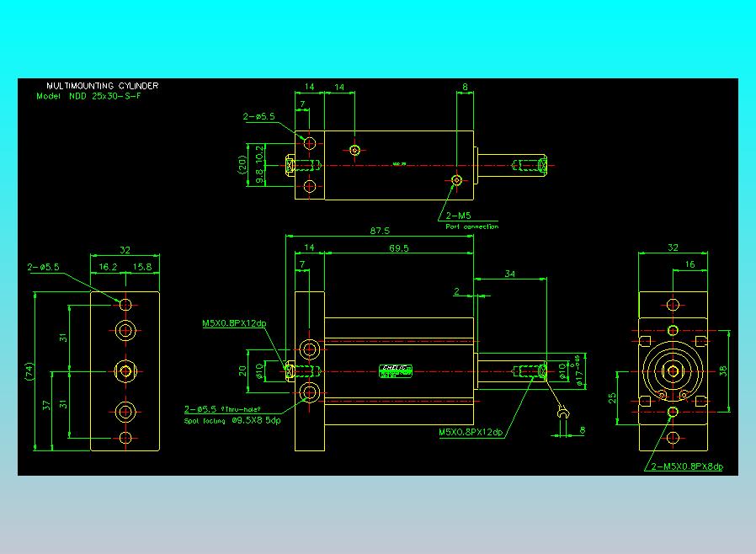Click the 87.5 overall length dimension
Viewport: 756px width, 554px height.
(x=380, y=231)
